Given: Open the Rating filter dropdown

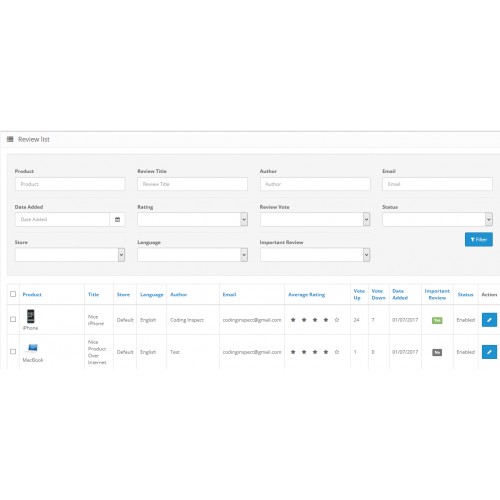Looking at the screenshot, I should click(x=192, y=219).
